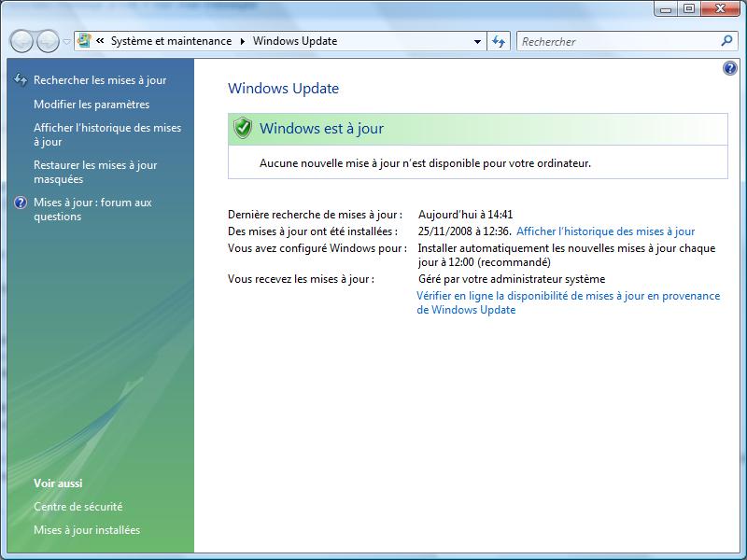
Task: Open Mises à jour : forum aux questions
Action: tap(92, 209)
